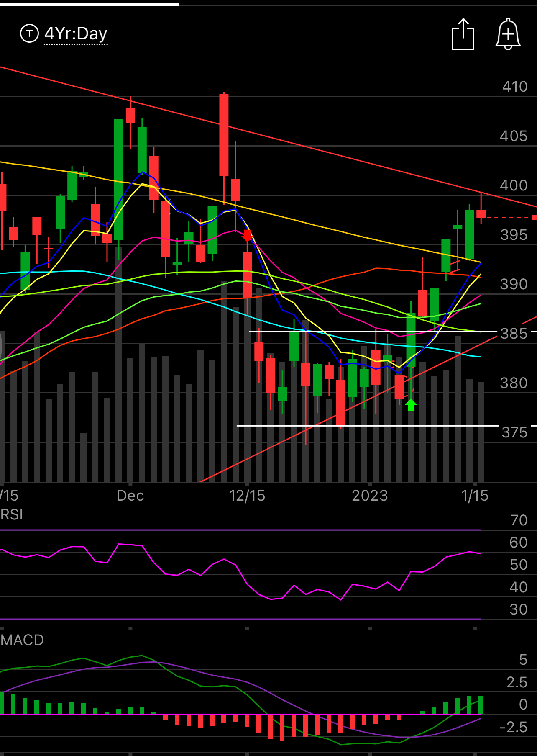Tap the RSI 50 level label
Viewport: 537px width, 756px height.
[x=519, y=565]
